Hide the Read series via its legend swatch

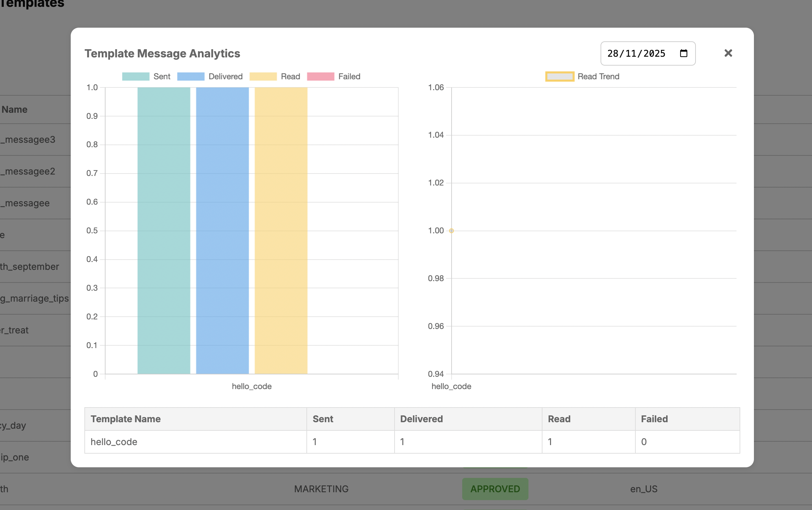pyautogui.click(x=263, y=76)
